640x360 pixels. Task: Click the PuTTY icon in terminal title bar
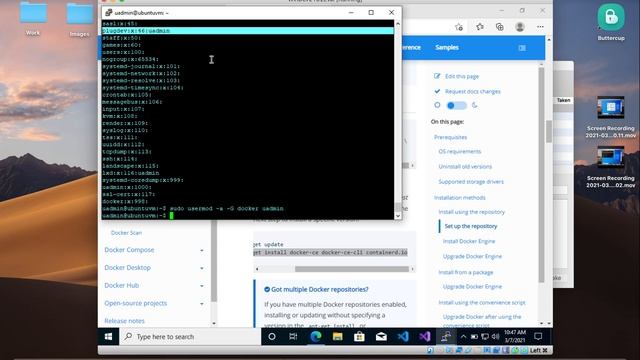pyautogui.click(x=109, y=13)
